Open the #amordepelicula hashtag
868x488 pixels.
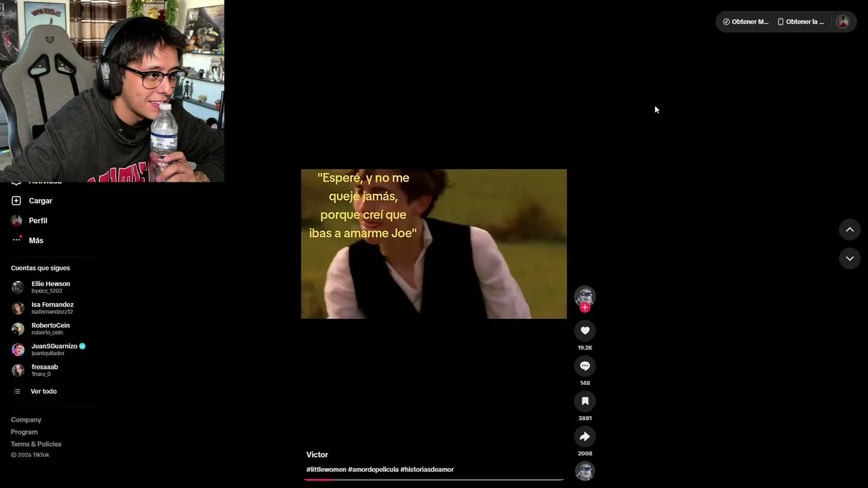click(373, 470)
